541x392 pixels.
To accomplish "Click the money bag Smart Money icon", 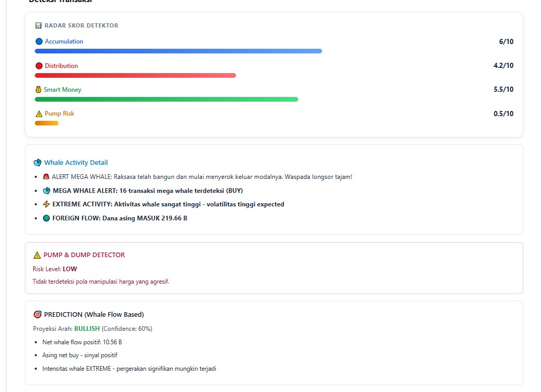I will (38, 90).
